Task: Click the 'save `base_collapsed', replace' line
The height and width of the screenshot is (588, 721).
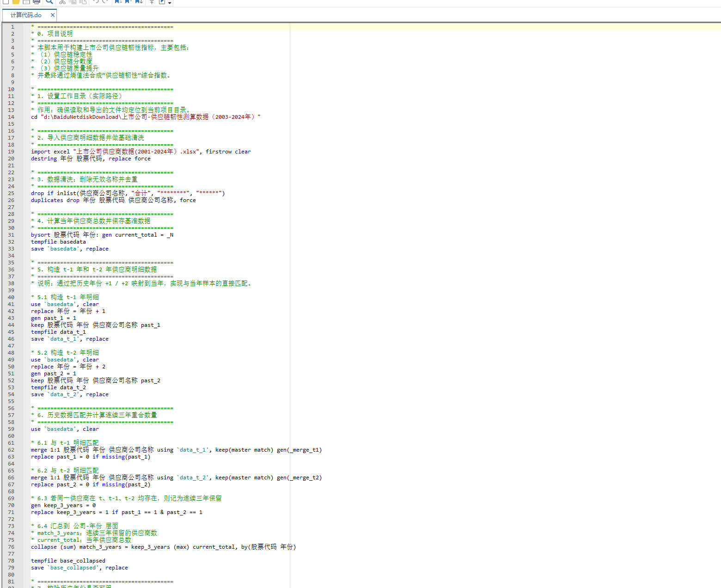Action: [79, 568]
